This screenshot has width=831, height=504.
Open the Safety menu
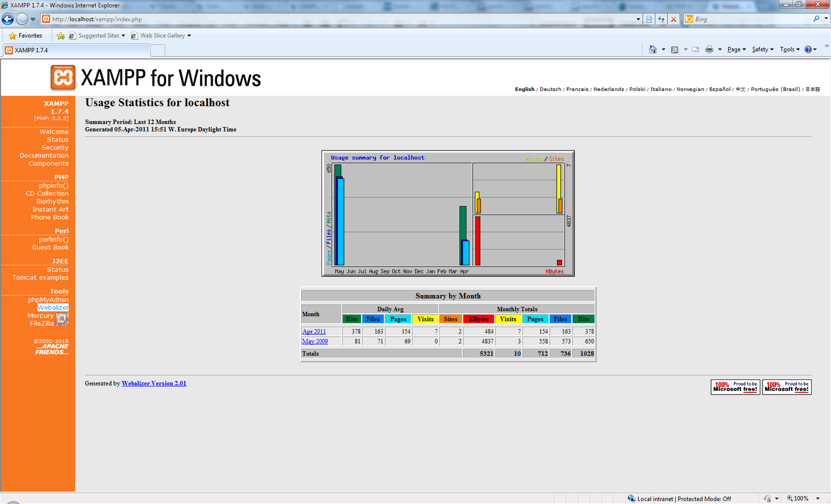[763, 50]
